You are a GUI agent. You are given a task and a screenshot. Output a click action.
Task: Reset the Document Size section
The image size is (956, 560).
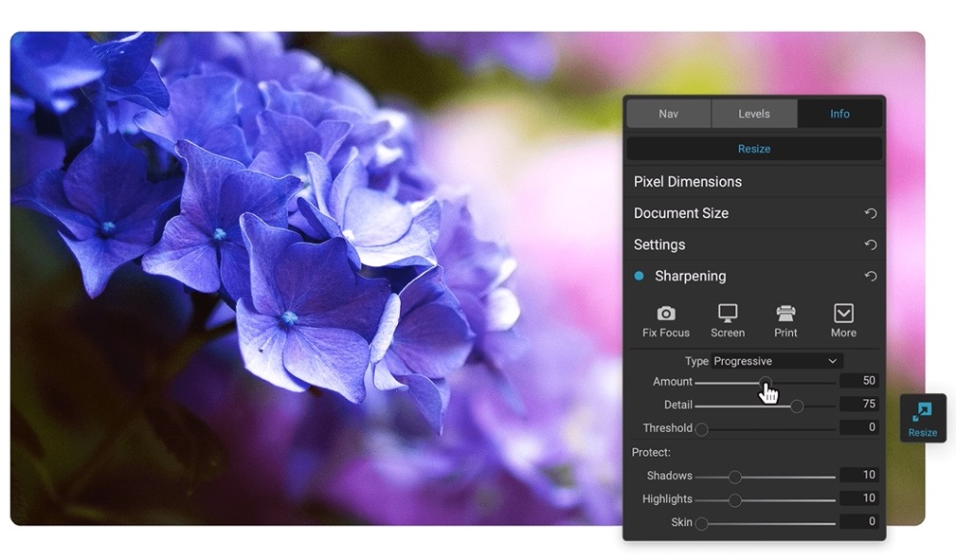[x=871, y=212]
